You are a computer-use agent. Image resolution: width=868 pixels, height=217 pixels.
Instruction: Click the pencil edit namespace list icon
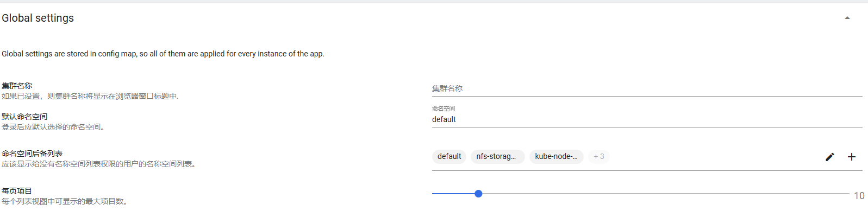pyautogui.click(x=829, y=157)
